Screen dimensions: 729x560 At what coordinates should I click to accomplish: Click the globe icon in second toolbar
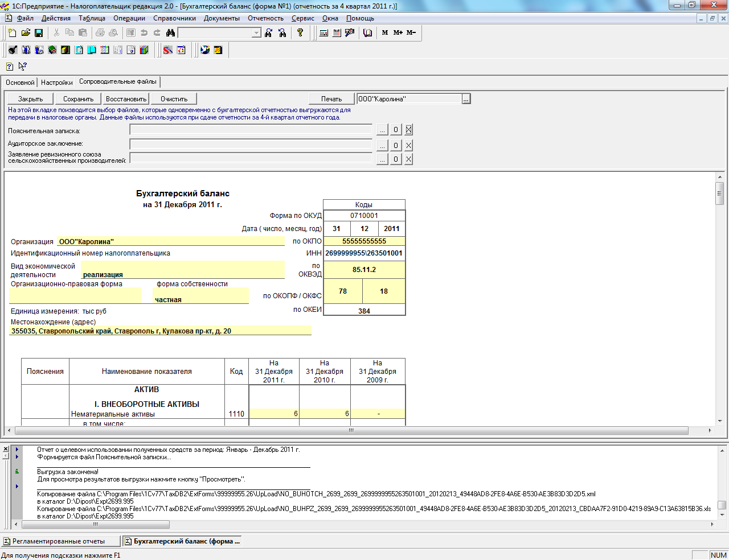(205, 50)
